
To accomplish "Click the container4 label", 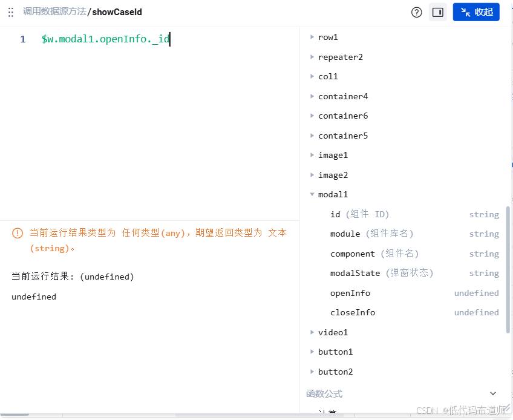I will (343, 96).
